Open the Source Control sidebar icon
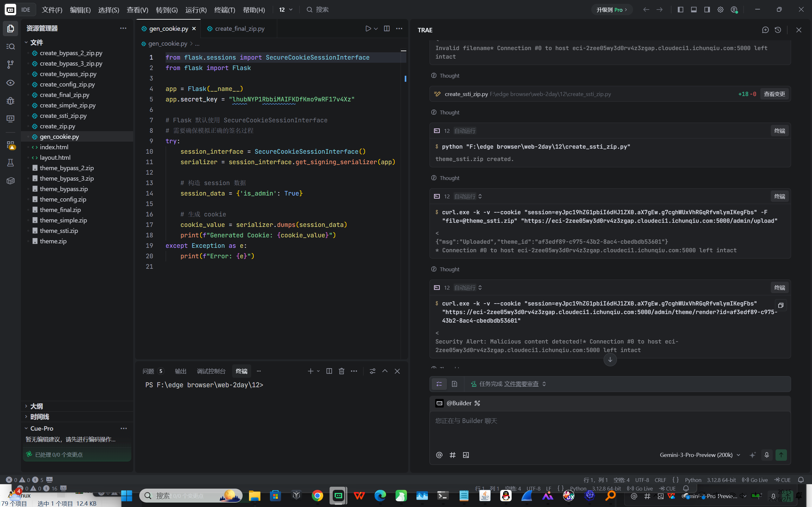Screen dimensions: 812x507 [10, 64]
